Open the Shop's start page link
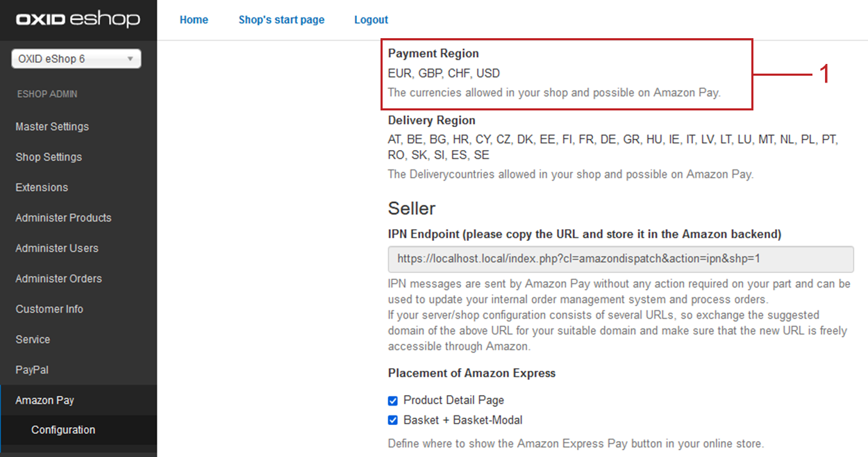 tap(281, 19)
